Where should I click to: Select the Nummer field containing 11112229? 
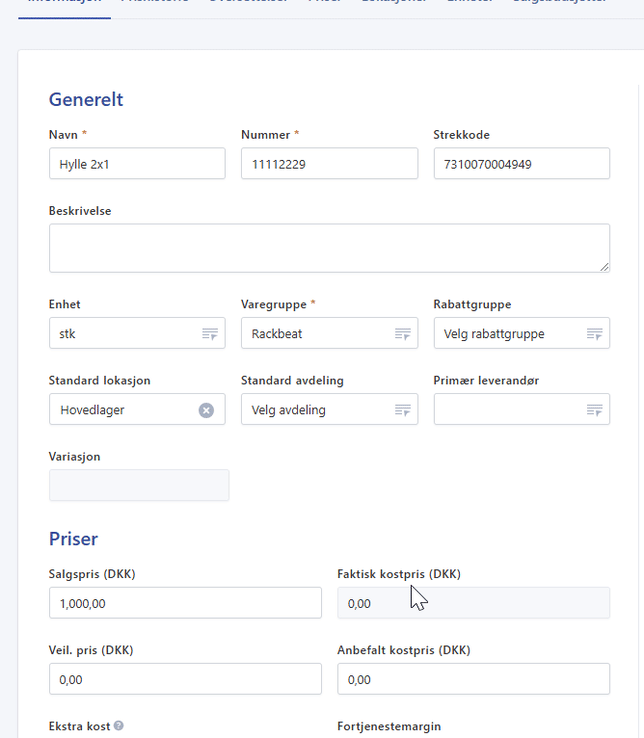pyautogui.click(x=328, y=164)
